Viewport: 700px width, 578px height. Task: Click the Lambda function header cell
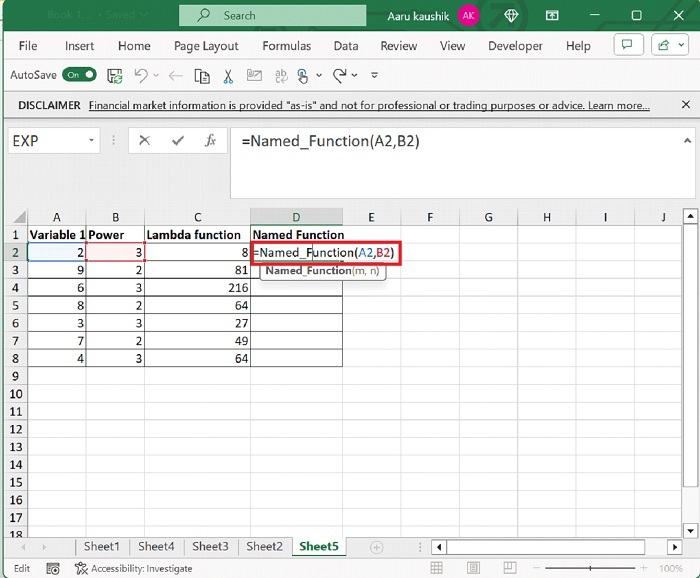(197, 235)
